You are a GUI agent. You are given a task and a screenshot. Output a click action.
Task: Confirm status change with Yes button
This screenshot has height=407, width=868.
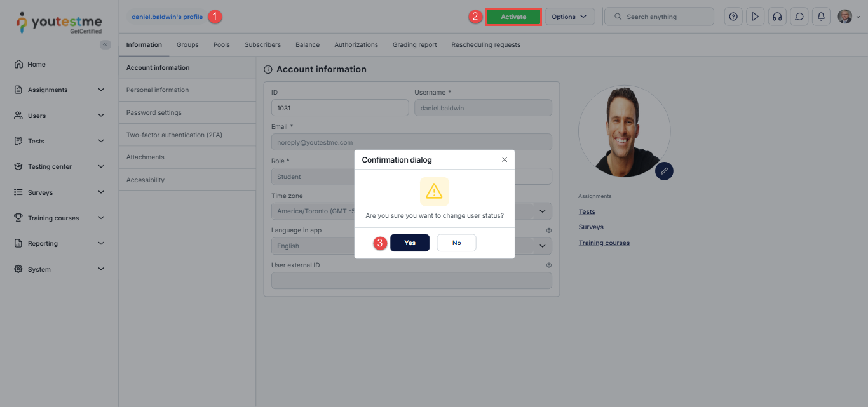410,243
